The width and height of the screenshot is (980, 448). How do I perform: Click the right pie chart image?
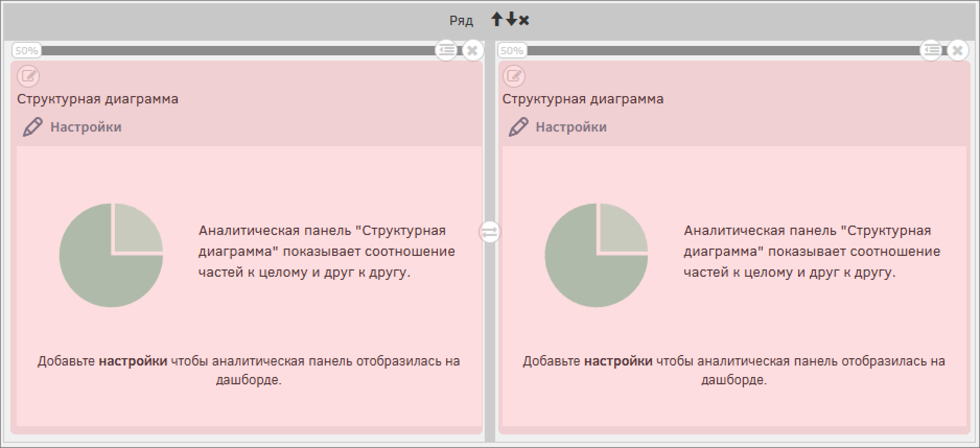pos(597,255)
